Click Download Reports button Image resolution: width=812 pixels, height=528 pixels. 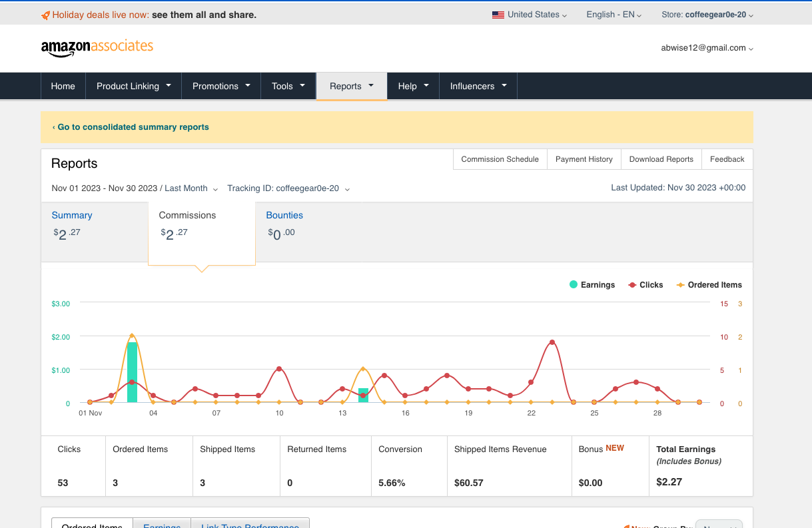tap(661, 159)
